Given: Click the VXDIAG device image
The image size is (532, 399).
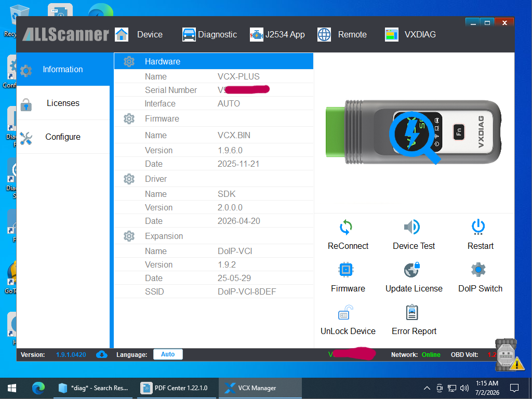Looking at the screenshot, I should coord(414,132).
